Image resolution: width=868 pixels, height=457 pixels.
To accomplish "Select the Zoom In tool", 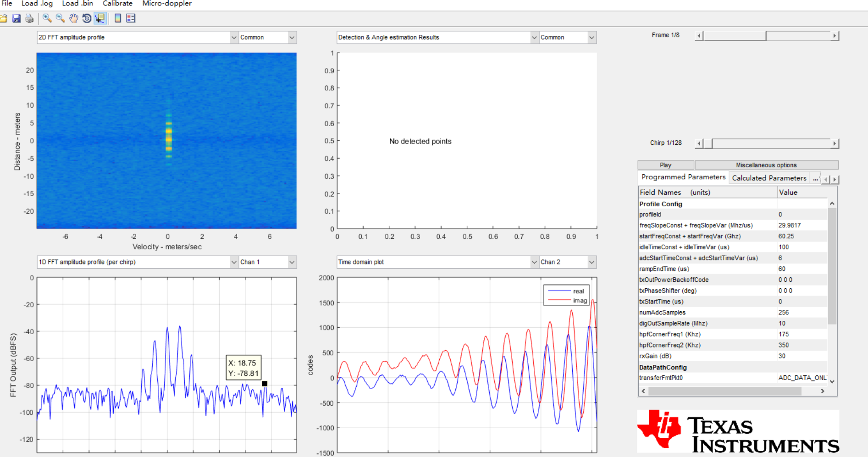I will point(47,18).
